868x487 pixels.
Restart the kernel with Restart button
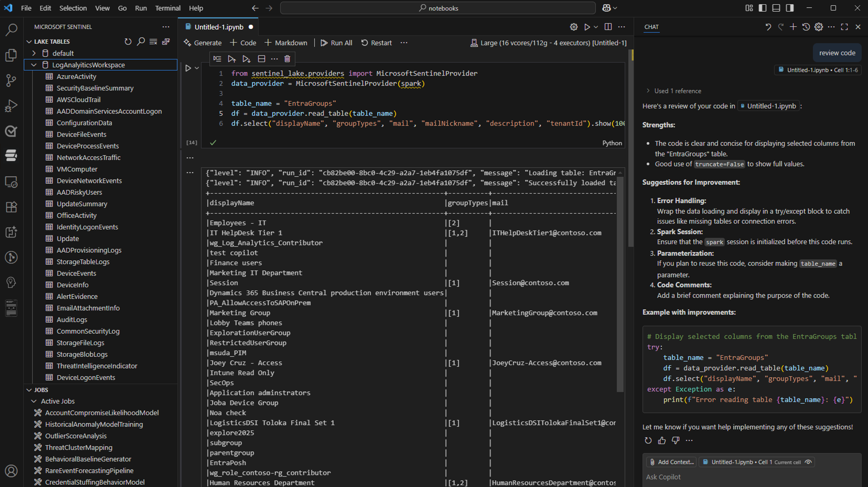377,43
